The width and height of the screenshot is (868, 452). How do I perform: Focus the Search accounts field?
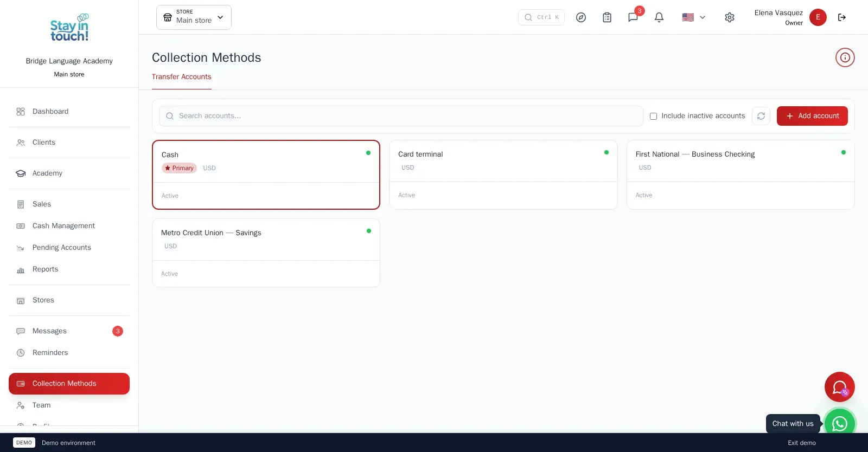click(401, 116)
